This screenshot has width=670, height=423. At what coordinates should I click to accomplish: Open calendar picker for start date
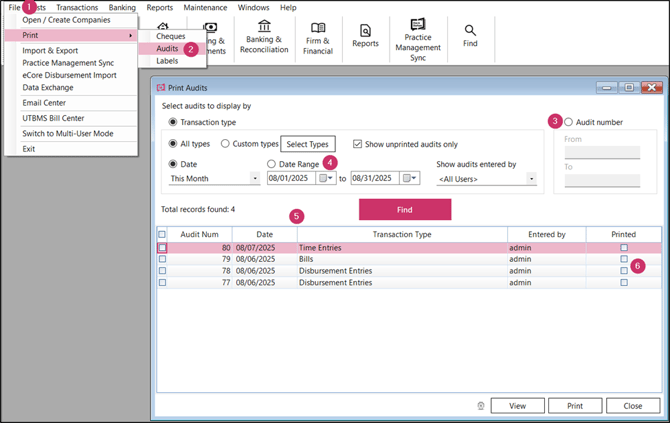click(325, 178)
